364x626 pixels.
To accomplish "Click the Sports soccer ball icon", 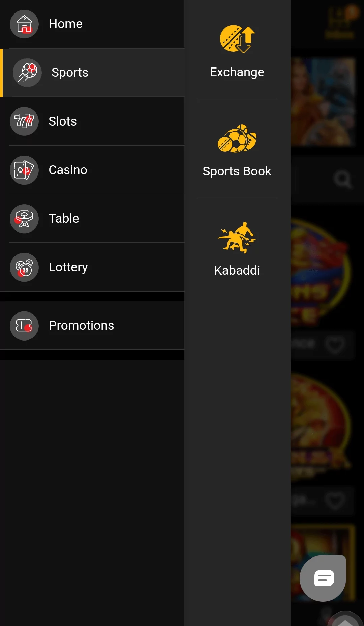I will (27, 73).
